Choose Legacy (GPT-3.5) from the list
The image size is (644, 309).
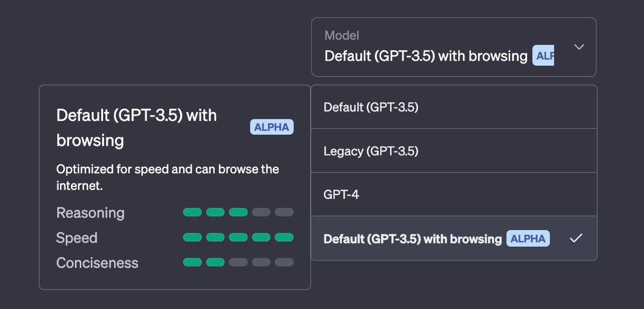[371, 151]
